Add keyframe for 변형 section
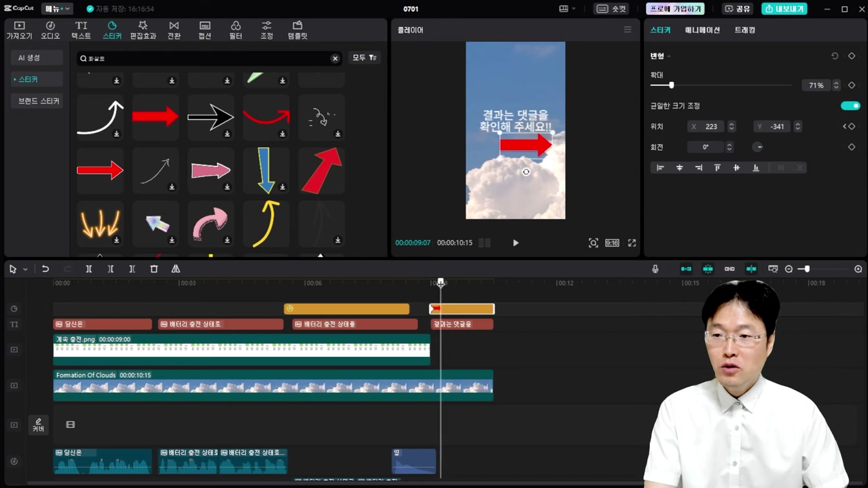 click(851, 56)
